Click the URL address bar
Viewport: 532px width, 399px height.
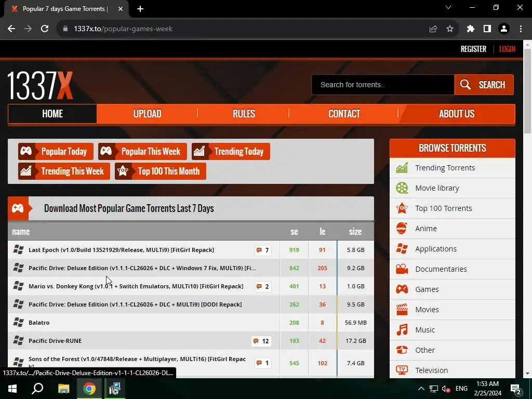[x=247, y=29]
